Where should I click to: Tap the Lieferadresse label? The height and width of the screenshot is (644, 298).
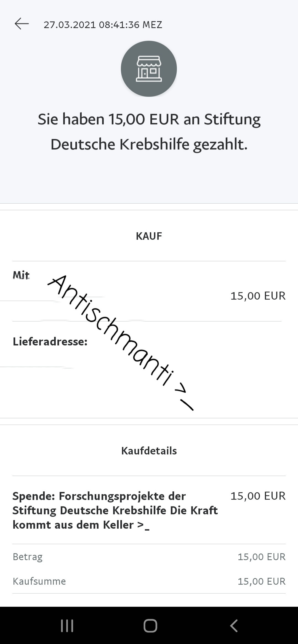[50, 342]
